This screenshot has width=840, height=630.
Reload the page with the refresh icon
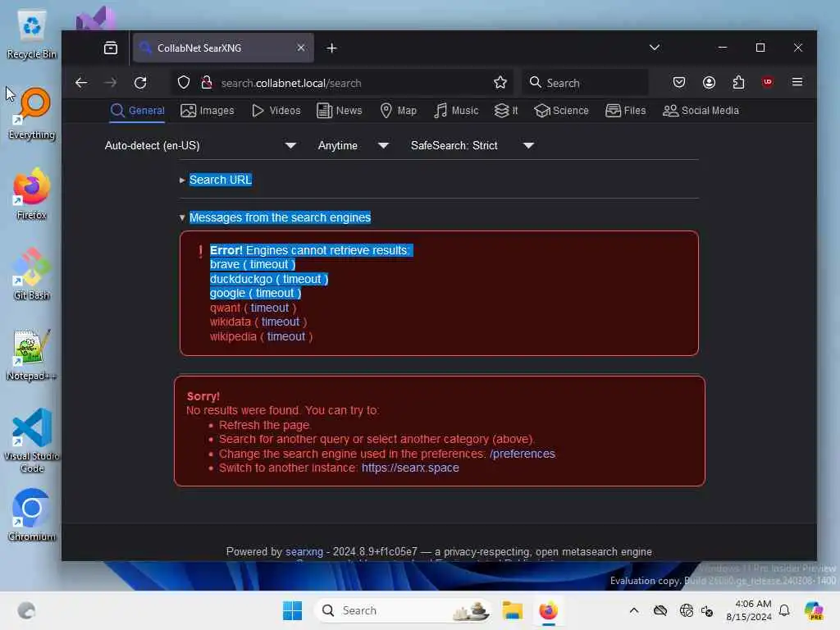click(140, 83)
